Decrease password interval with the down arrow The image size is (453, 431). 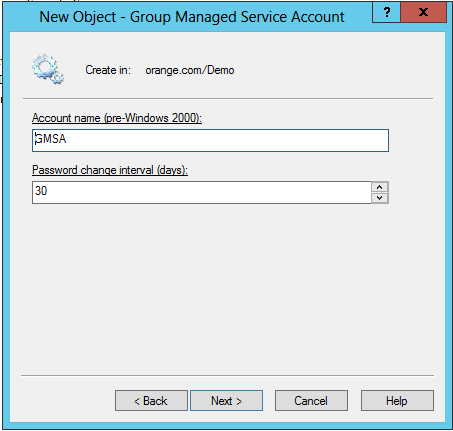click(380, 198)
